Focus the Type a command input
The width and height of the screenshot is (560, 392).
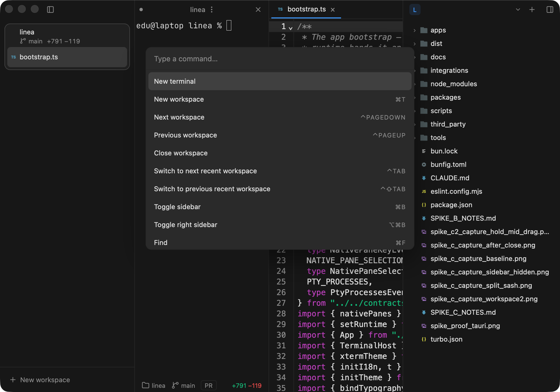[x=280, y=59]
